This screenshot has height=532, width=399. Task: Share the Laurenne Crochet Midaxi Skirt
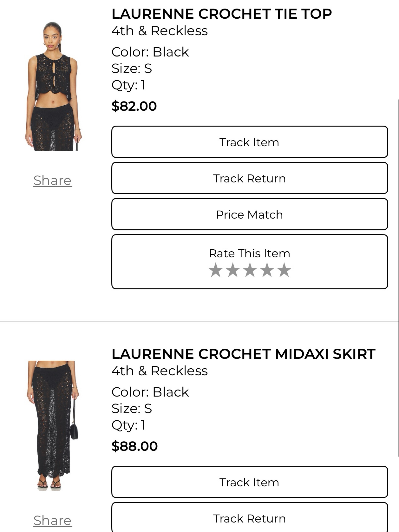[x=53, y=520]
